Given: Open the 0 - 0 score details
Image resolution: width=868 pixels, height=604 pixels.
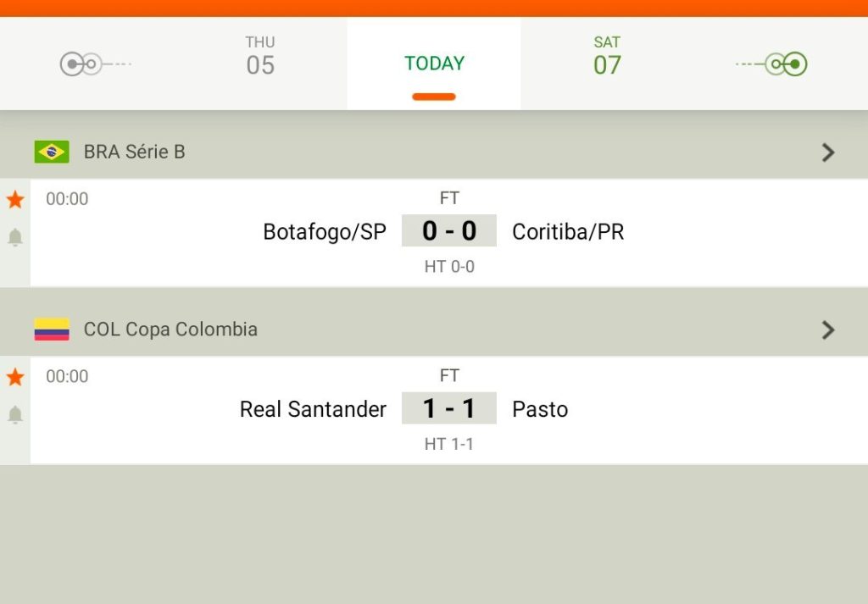Looking at the screenshot, I should (449, 230).
